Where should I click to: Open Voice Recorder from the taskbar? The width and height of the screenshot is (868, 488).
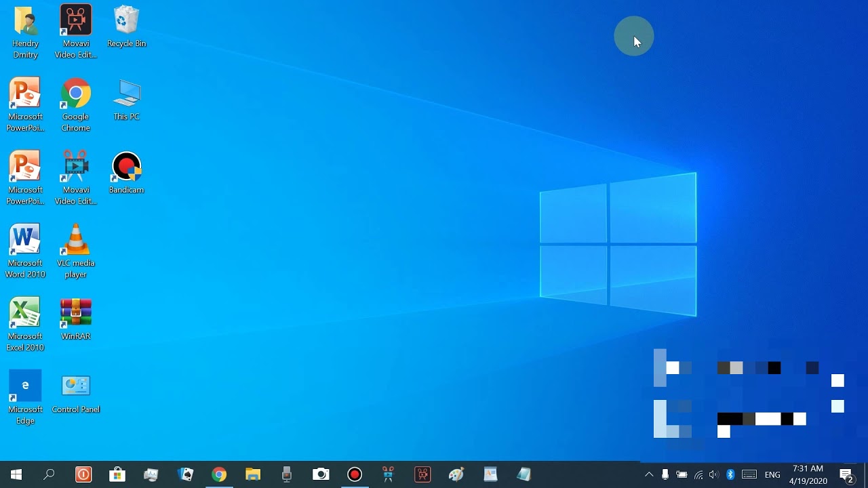[287, 474]
